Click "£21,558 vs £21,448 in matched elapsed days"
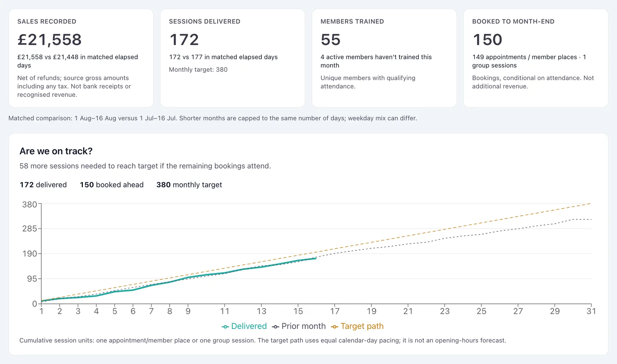The width and height of the screenshot is (617, 364). pos(78,61)
